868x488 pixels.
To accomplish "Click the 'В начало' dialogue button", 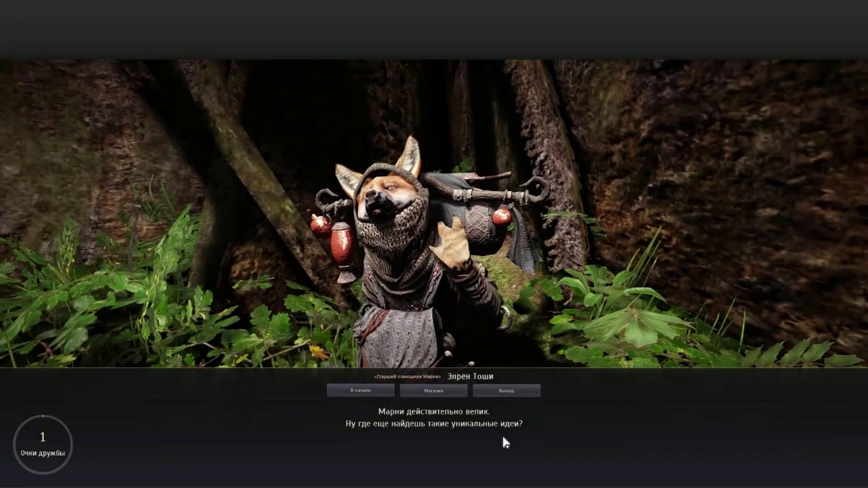I will [x=361, y=390].
